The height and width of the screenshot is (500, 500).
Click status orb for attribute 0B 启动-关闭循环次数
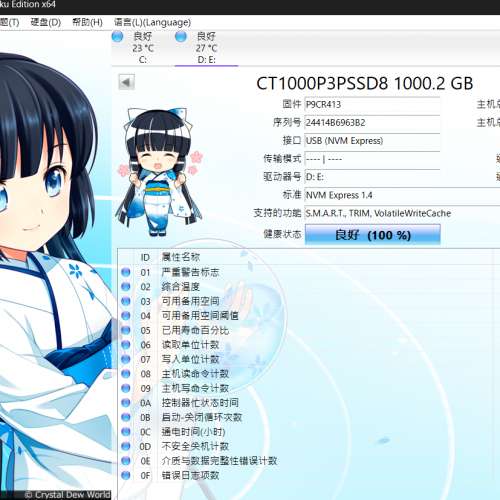[126, 417]
